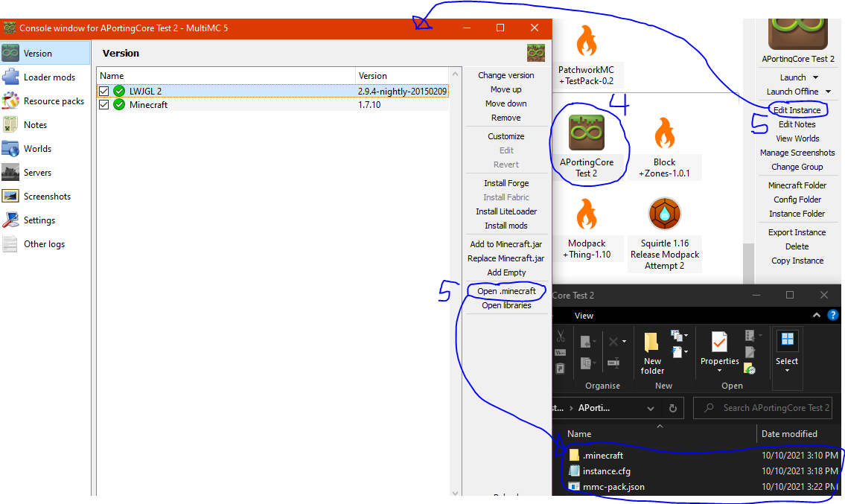
Task: Select APortingCore Test 2 instance icon
Action: tap(587, 133)
